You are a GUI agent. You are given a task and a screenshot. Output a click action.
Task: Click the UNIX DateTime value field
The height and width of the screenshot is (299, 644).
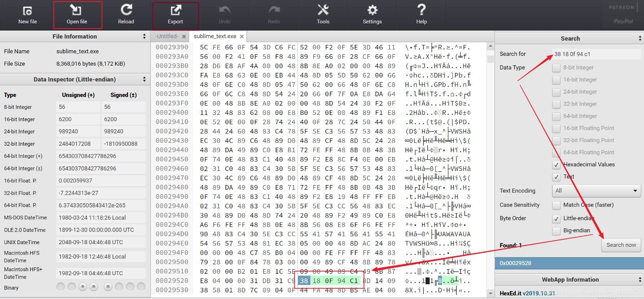point(101,242)
